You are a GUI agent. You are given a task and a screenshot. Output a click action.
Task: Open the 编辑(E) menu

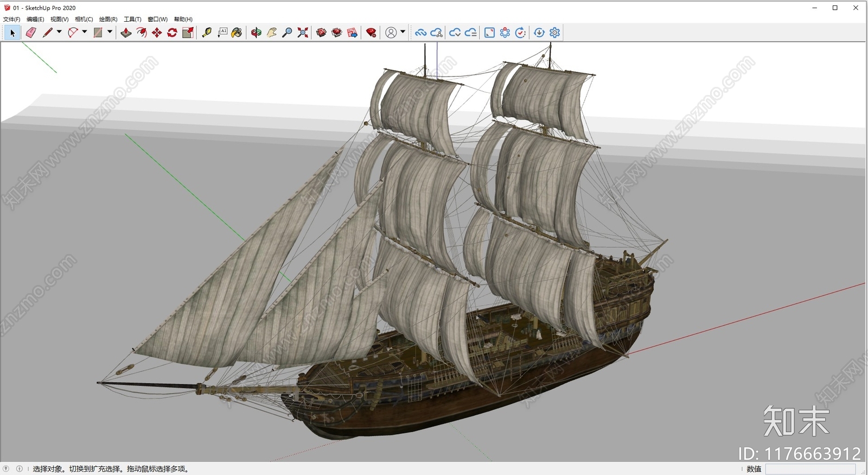(x=35, y=20)
